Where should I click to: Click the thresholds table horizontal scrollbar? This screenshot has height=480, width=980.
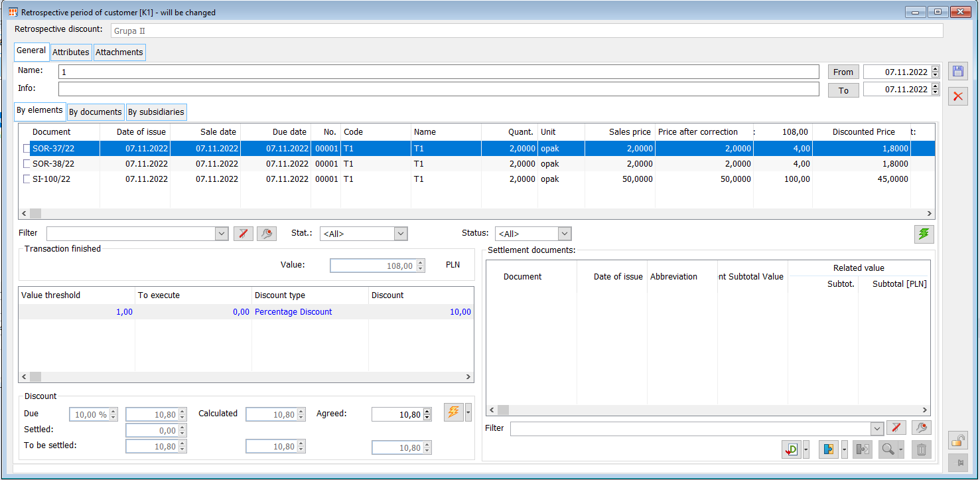[x=246, y=377]
